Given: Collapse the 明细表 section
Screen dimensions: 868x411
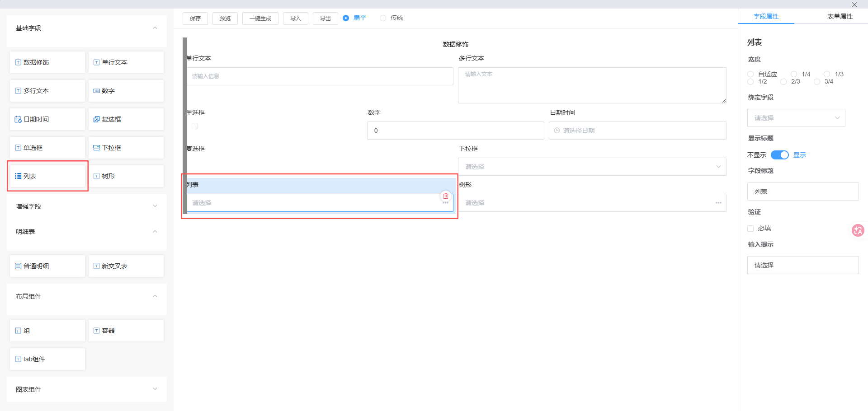Looking at the screenshot, I should [155, 232].
